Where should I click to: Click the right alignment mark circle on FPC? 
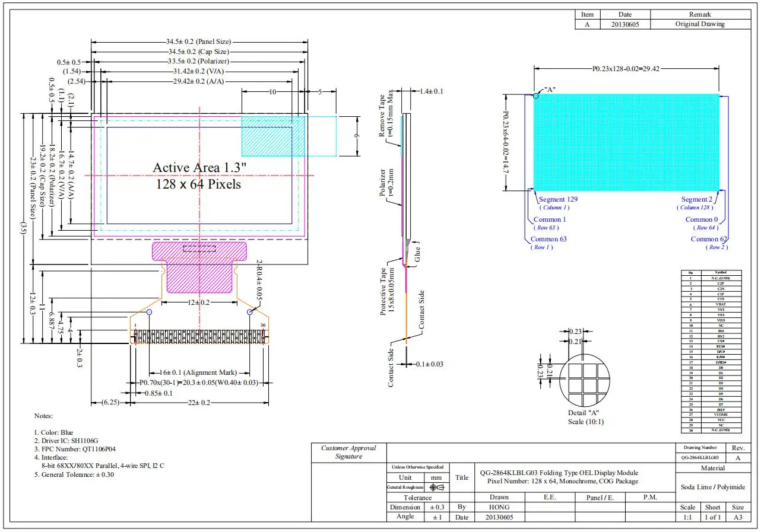click(251, 311)
